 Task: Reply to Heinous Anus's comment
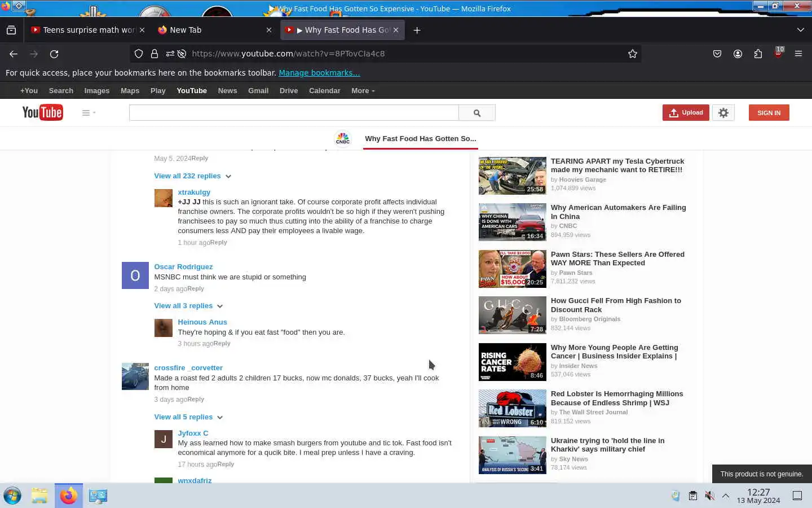click(222, 344)
